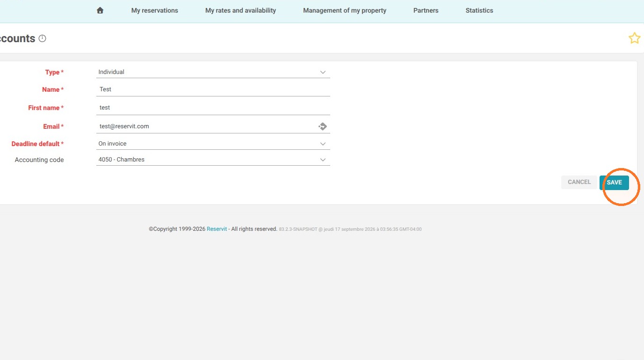Expand the Deadline default dropdown
The image size is (644, 360).
point(213,144)
